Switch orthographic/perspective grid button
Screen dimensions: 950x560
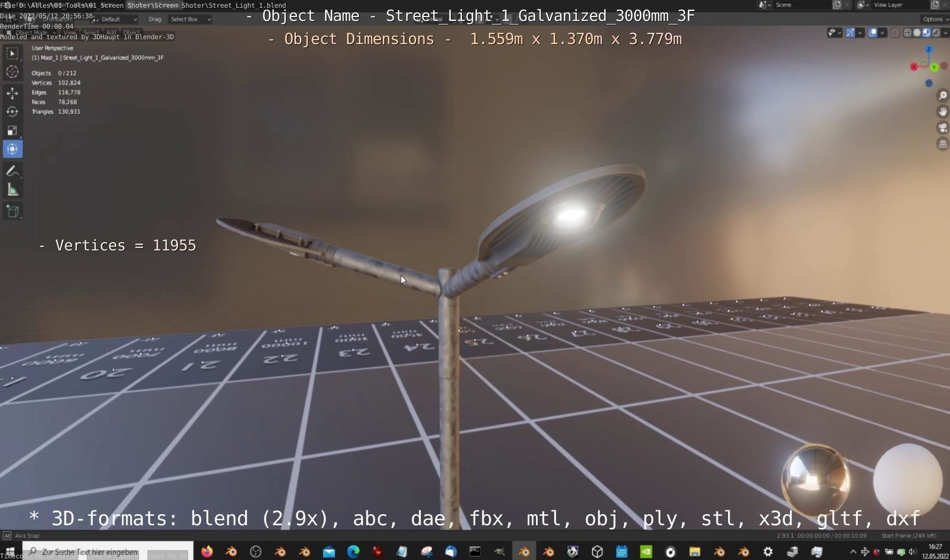[943, 144]
